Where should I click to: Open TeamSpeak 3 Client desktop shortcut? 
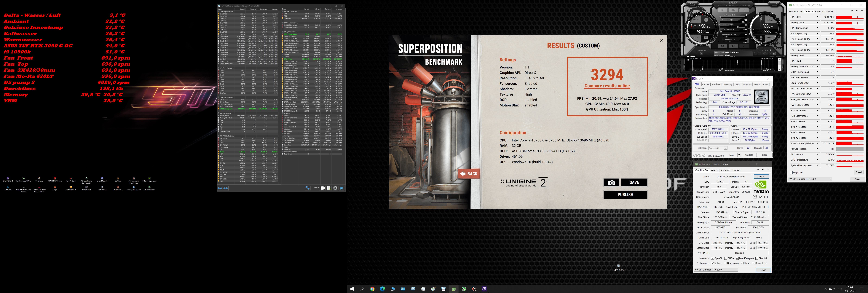(x=134, y=188)
